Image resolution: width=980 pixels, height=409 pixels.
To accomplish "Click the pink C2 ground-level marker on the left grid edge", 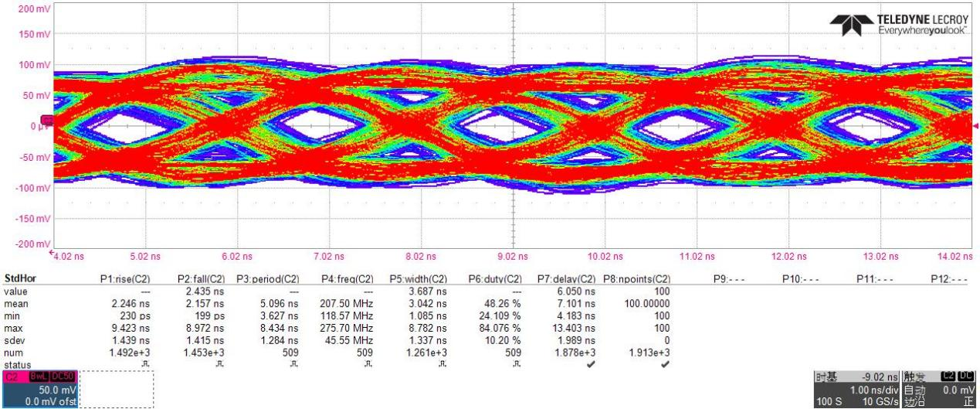I will (46, 120).
